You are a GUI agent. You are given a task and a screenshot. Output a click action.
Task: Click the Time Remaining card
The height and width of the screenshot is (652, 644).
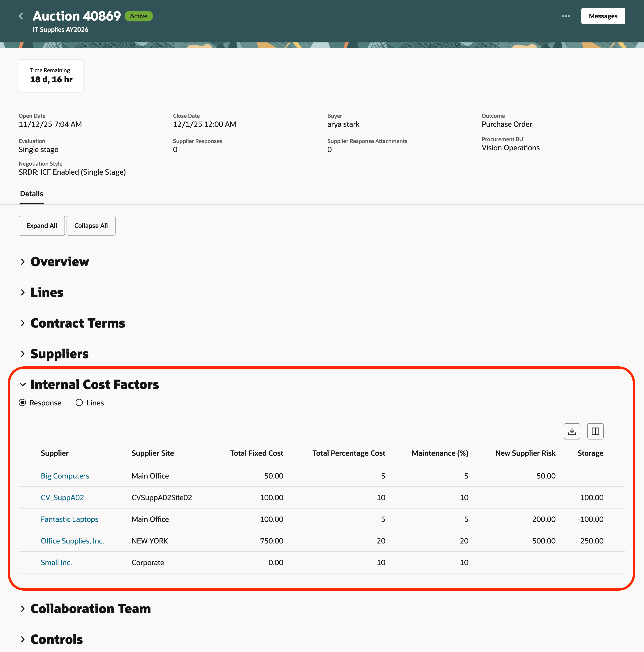click(x=51, y=76)
